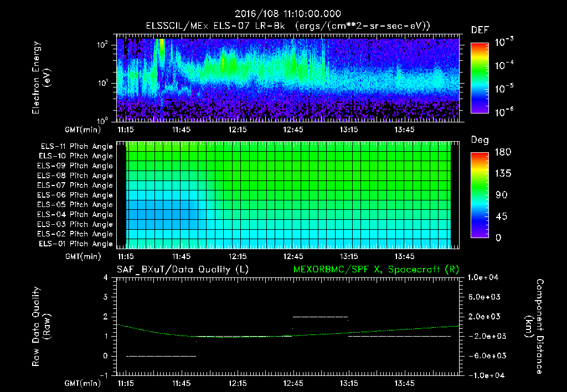The width and height of the screenshot is (567, 392).
Task: Select the ELS-07 Pitch Angle row label
Action: pos(75,185)
